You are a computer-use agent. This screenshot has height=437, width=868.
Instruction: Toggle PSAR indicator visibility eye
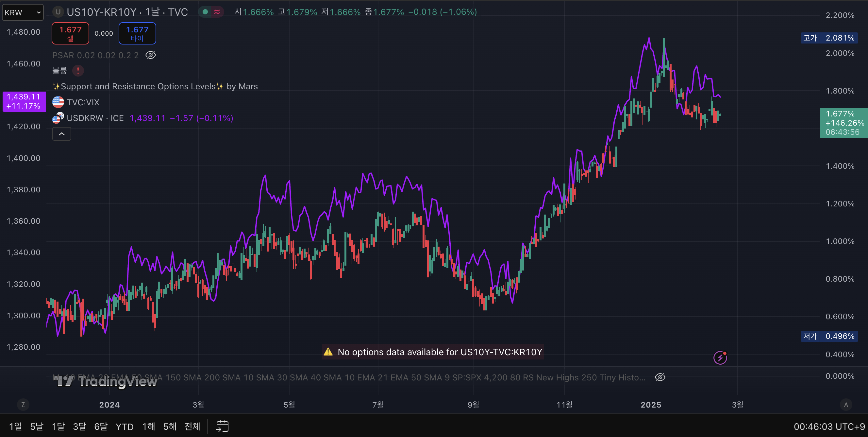(x=150, y=55)
